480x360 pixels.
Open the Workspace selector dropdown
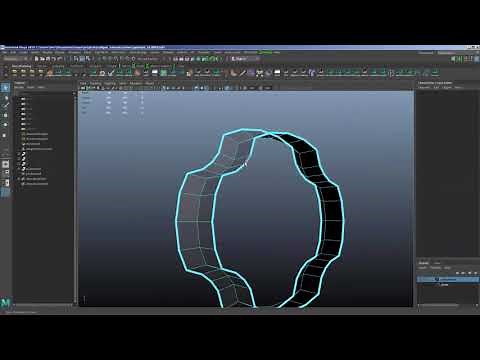coord(447,53)
